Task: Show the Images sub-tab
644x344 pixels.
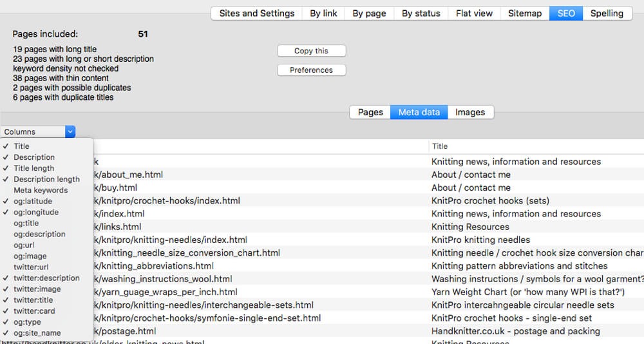Action: click(469, 112)
